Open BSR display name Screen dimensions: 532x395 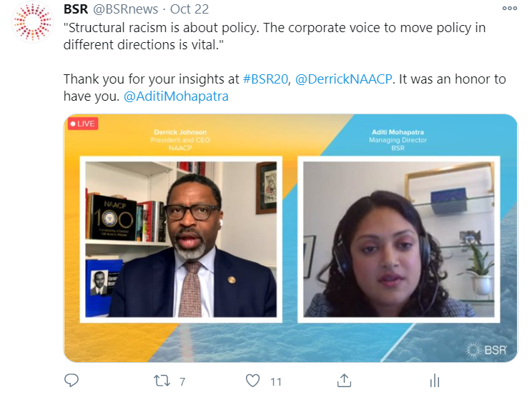click(76, 9)
